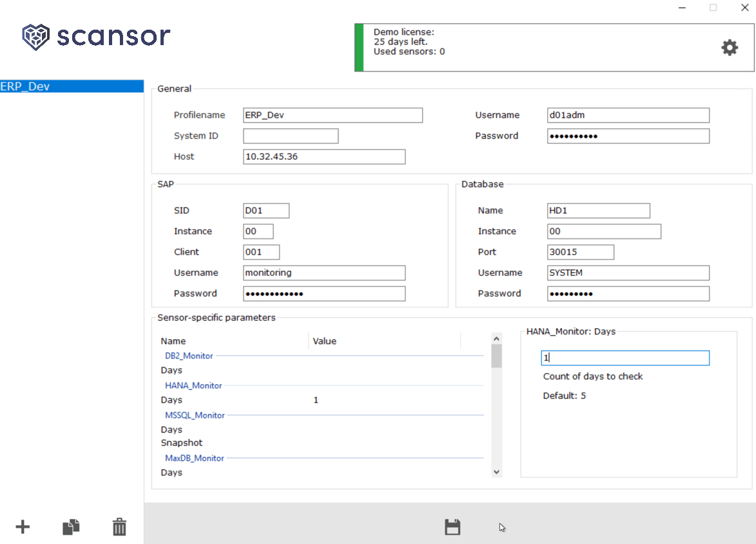Click the Database Port field
756x544 pixels.
pyautogui.click(x=580, y=252)
